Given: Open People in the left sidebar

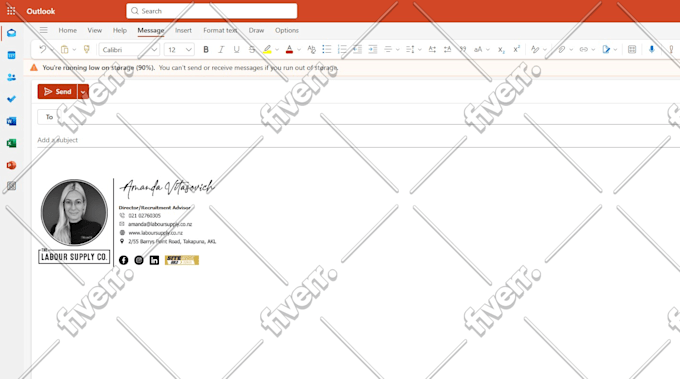Looking at the screenshot, I should tap(11, 77).
